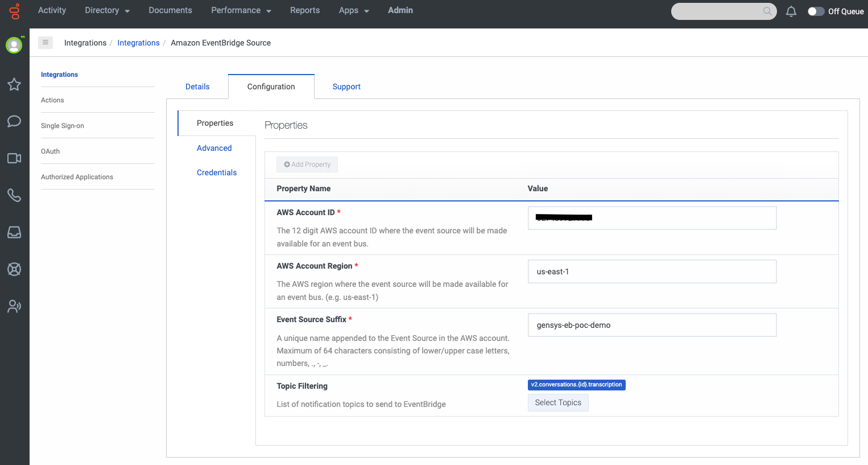Open the user profile avatar
Image resolution: width=868 pixels, height=465 pixels.
coord(14,45)
